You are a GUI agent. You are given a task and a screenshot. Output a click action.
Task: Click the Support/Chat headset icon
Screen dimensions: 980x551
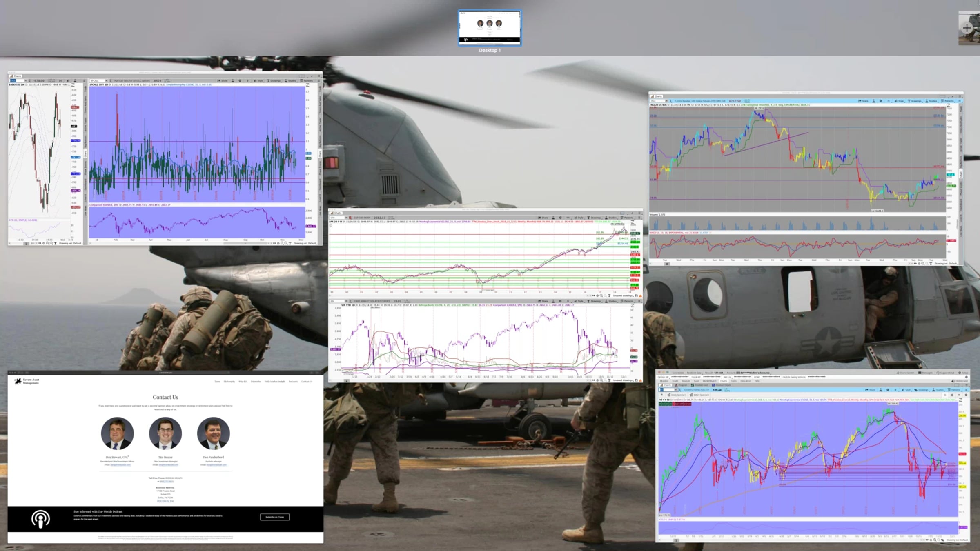point(938,373)
